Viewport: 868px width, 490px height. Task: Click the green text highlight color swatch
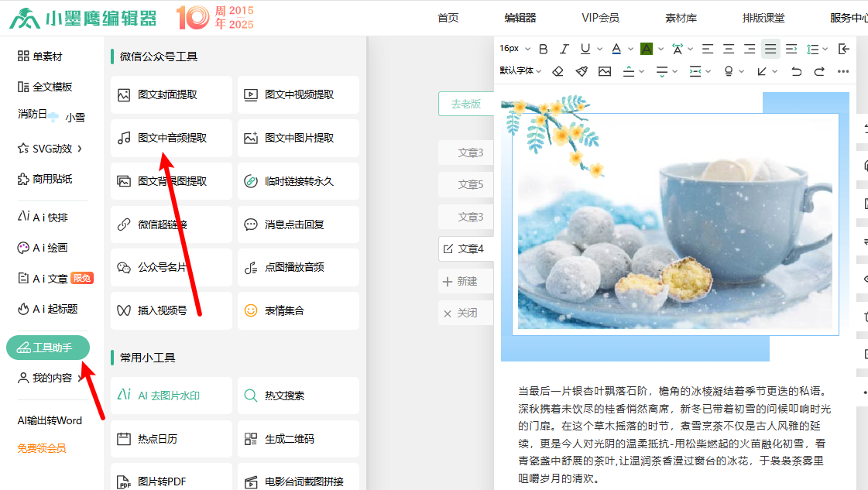647,49
